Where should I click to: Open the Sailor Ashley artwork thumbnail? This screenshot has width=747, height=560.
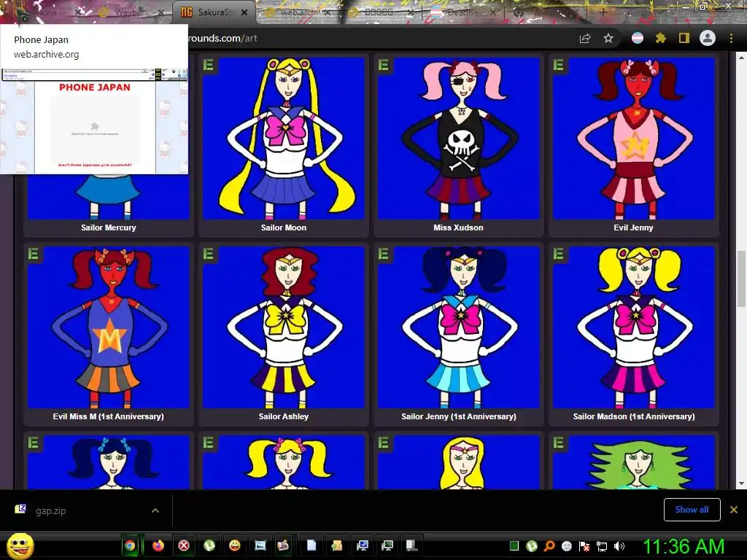(284, 327)
